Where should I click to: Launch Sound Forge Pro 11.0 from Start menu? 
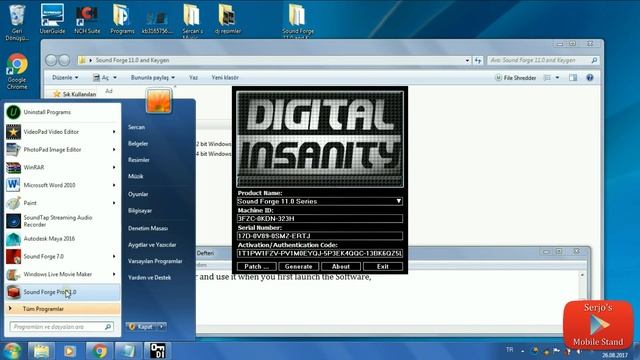point(62,292)
